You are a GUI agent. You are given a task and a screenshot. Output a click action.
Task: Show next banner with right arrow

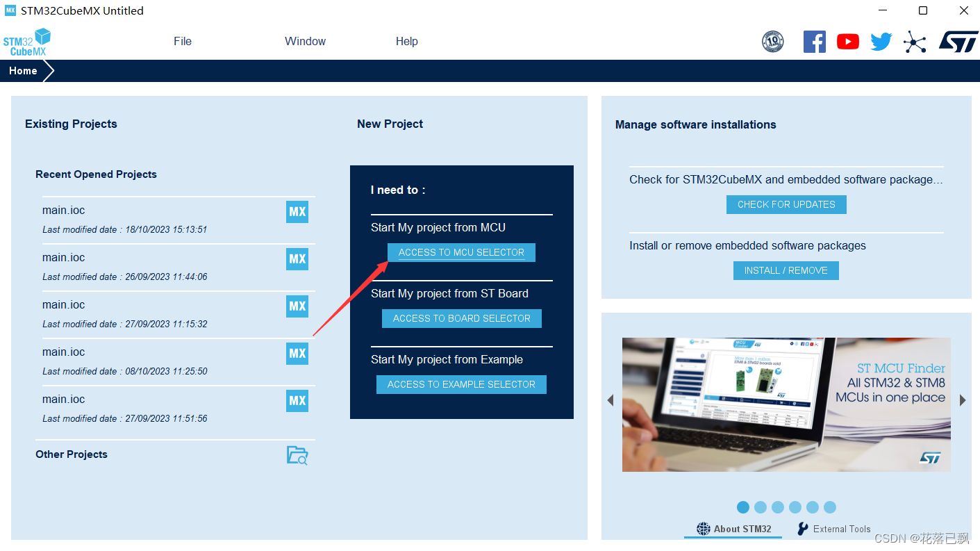click(963, 400)
